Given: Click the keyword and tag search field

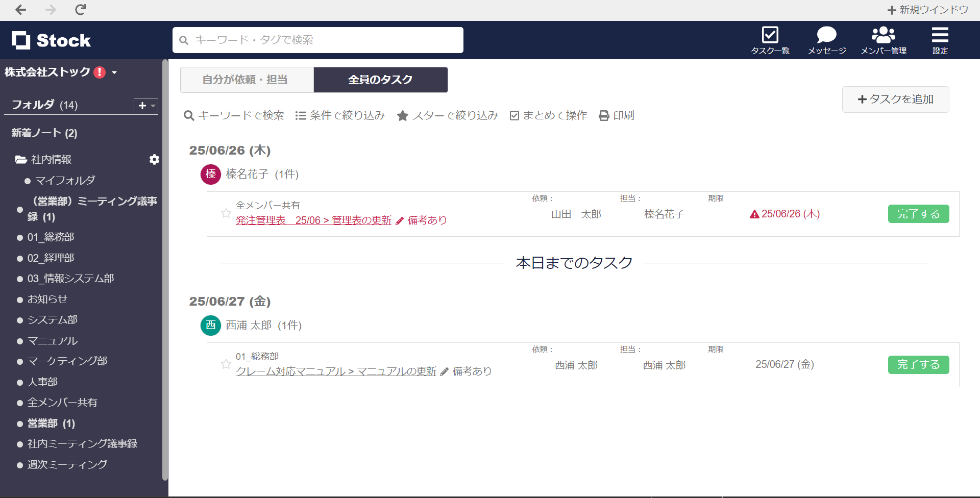Looking at the screenshot, I should click(x=317, y=40).
